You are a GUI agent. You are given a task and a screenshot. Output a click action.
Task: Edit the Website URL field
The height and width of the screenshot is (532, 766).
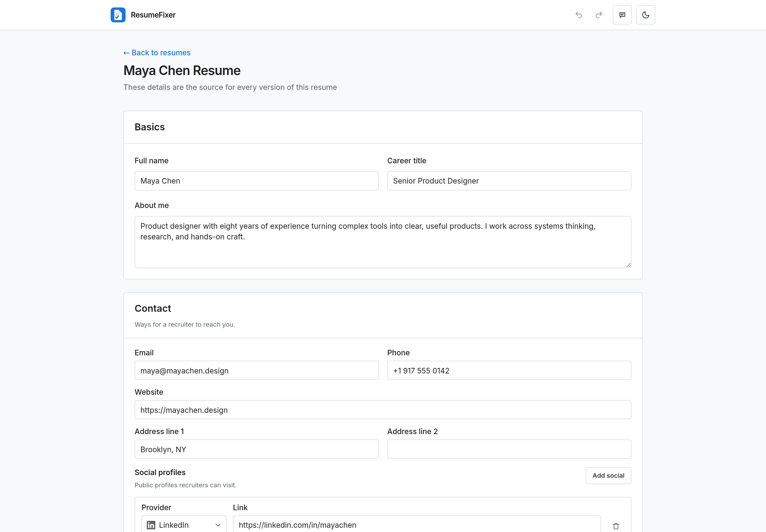(x=383, y=410)
